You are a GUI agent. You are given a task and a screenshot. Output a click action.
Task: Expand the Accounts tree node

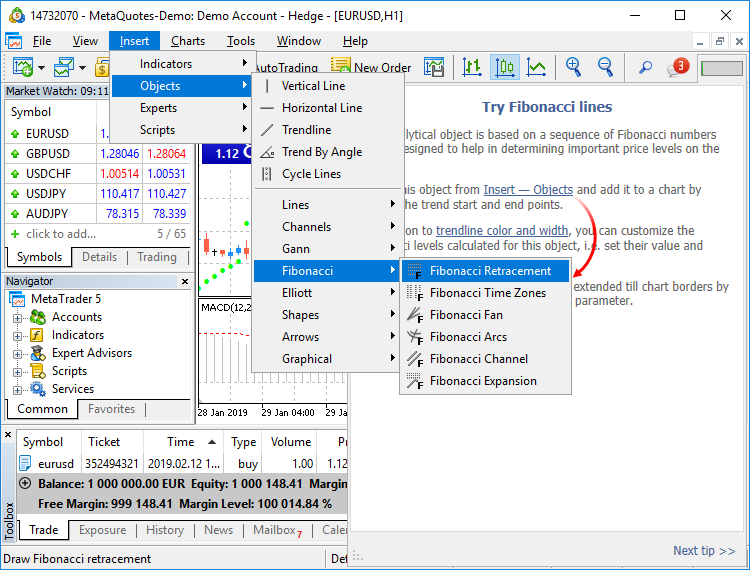(x=18, y=317)
